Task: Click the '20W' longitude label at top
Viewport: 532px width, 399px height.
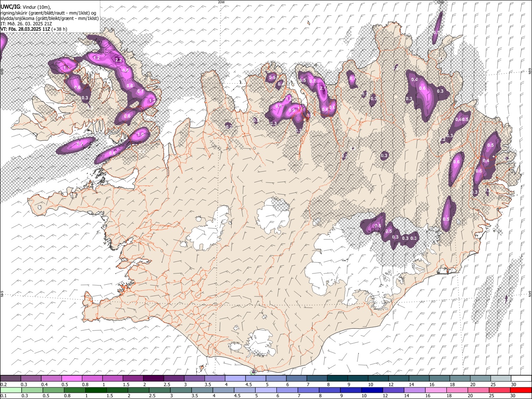Action: coord(221,2)
